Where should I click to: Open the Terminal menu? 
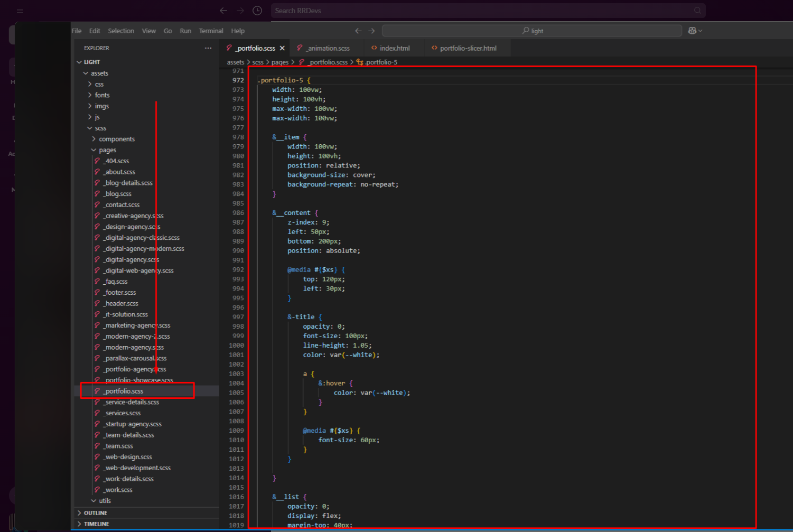(211, 31)
